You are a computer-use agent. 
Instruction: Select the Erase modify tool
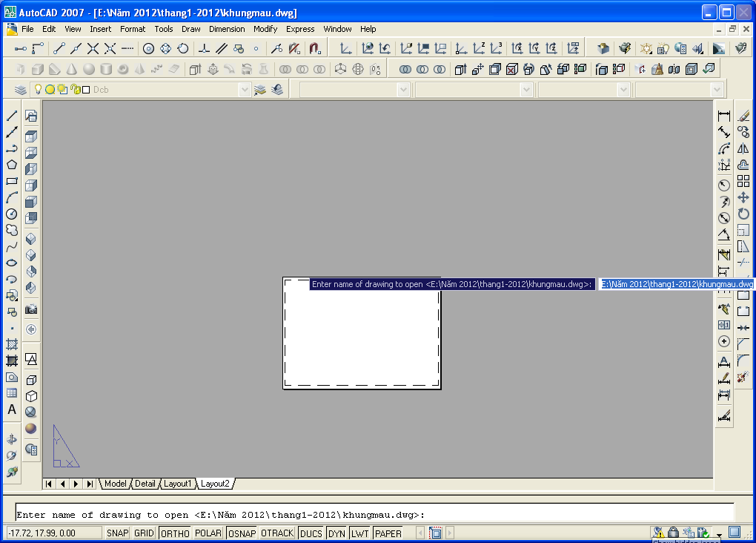coord(743,116)
